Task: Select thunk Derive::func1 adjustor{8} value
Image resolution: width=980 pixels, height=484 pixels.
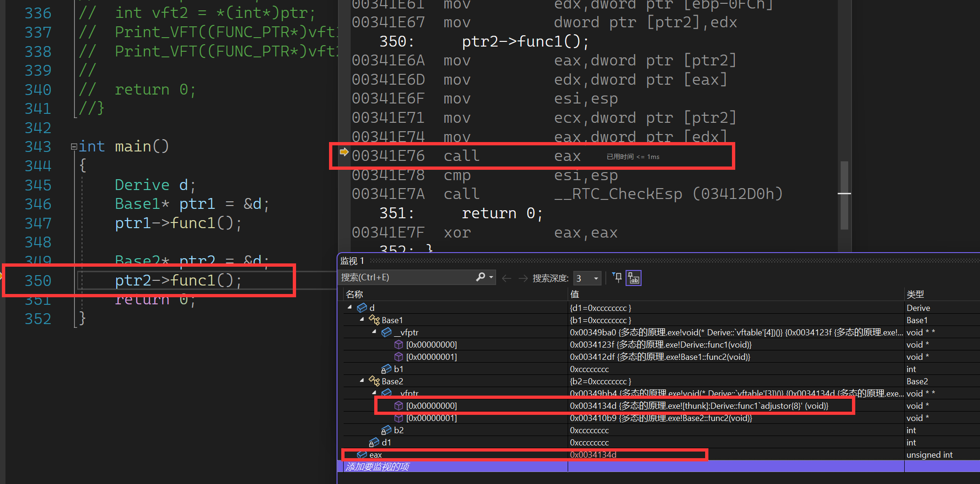Action: 699,405
